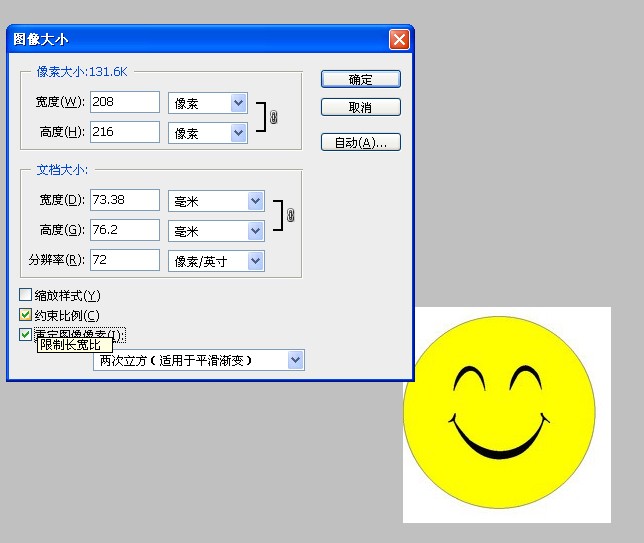The height and width of the screenshot is (543, 644).
Task: Toggle the 约束比例(C) checkbox
Action: click(25, 315)
